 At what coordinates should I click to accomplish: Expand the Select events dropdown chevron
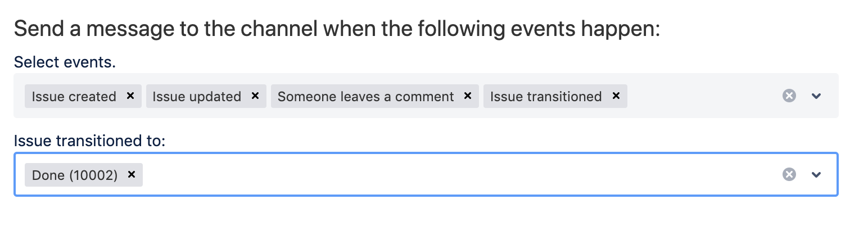(817, 96)
